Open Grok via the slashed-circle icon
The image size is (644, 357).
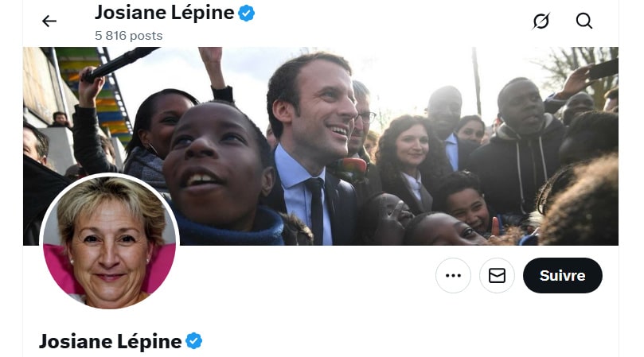pyautogui.click(x=541, y=21)
